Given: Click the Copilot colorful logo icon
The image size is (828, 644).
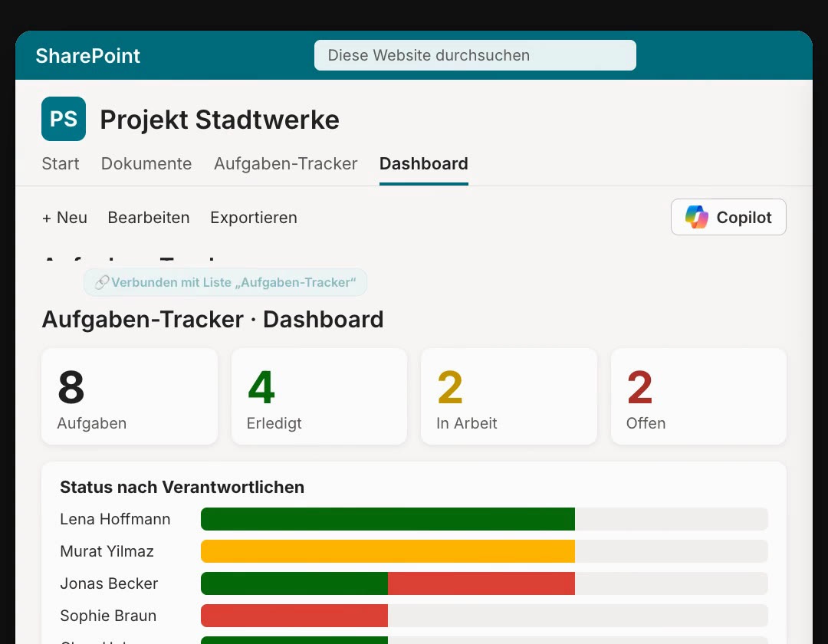Looking at the screenshot, I should click(x=696, y=217).
